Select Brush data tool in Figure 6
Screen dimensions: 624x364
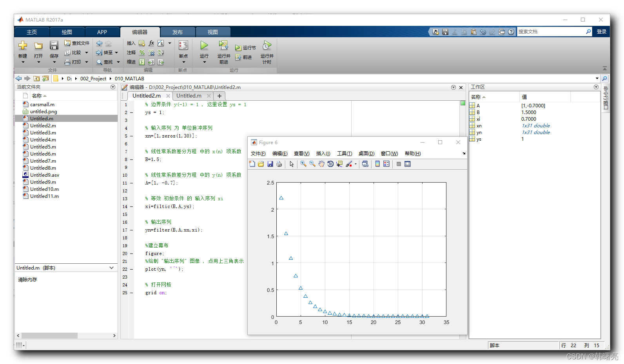(x=349, y=164)
